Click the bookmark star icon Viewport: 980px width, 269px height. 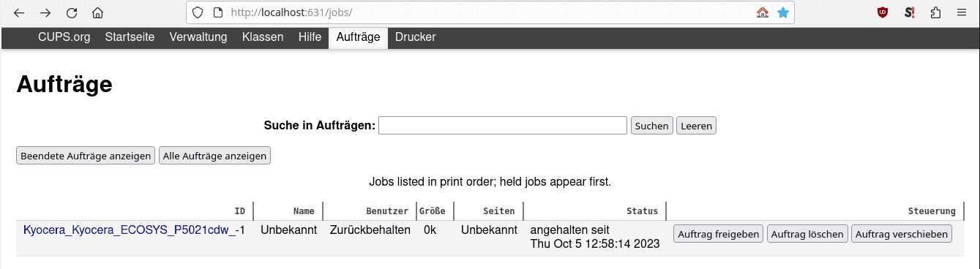point(783,12)
